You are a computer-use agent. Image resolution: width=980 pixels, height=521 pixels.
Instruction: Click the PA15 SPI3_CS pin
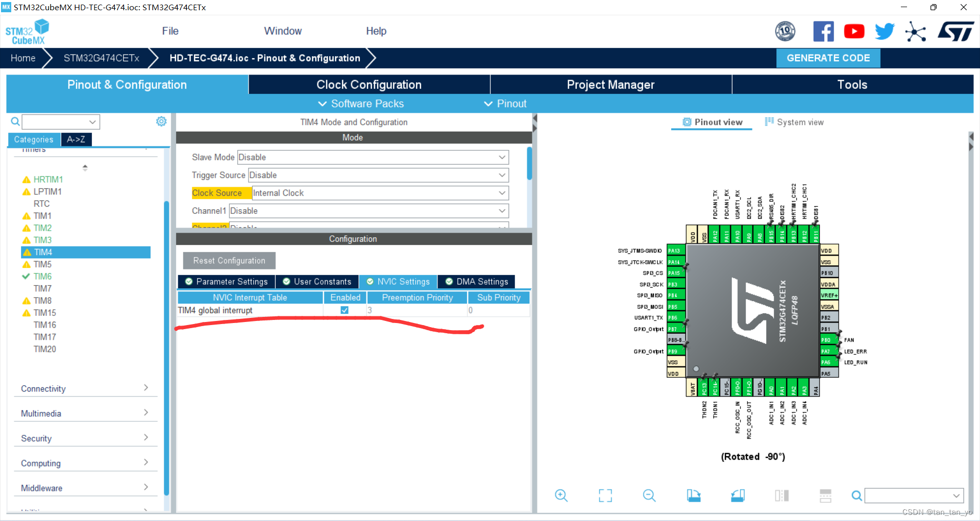coord(676,273)
